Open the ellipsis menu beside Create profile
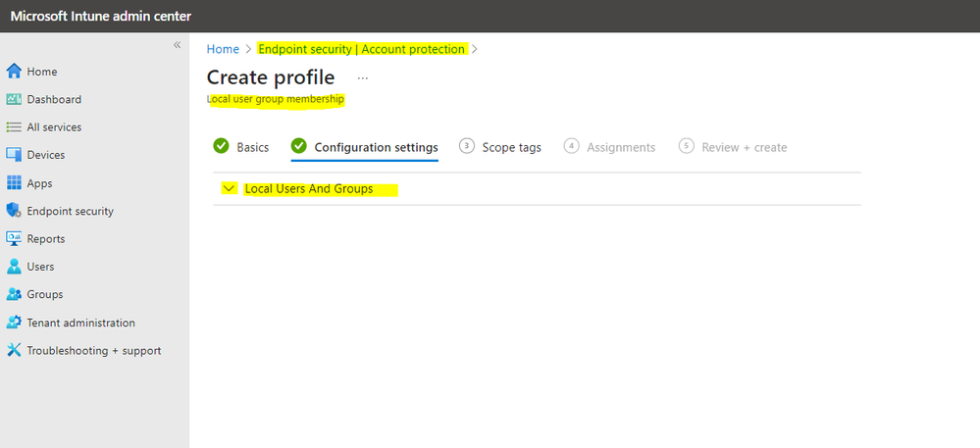The width and height of the screenshot is (980, 448). [363, 78]
